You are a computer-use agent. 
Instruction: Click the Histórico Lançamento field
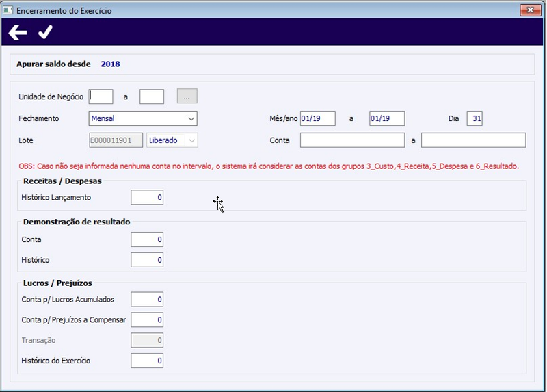click(147, 197)
